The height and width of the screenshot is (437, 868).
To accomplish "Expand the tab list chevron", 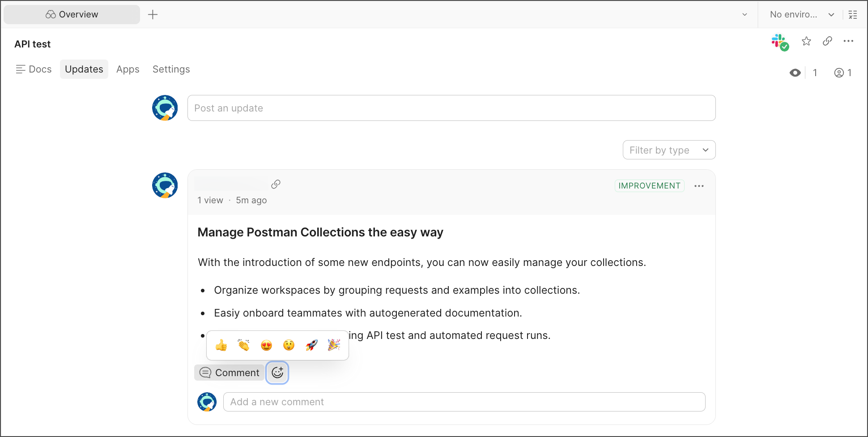I will (745, 14).
